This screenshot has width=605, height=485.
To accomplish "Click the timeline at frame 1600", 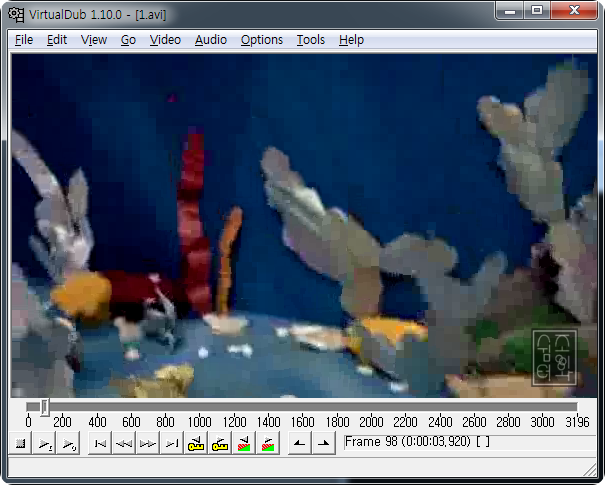I will click(x=302, y=407).
